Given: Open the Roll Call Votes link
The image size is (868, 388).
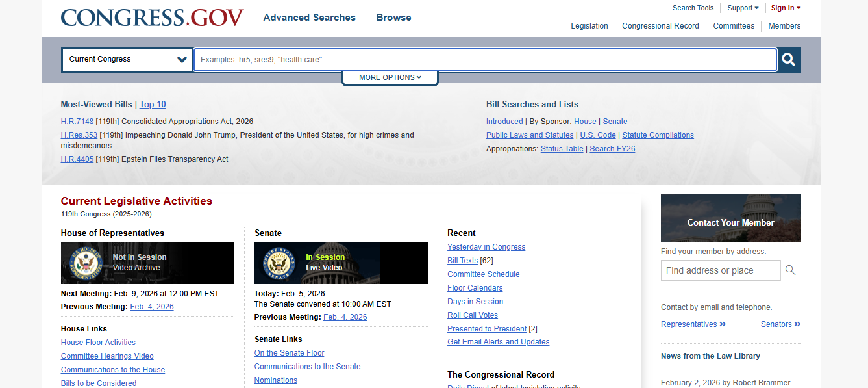Looking at the screenshot, I should point(472,315).
